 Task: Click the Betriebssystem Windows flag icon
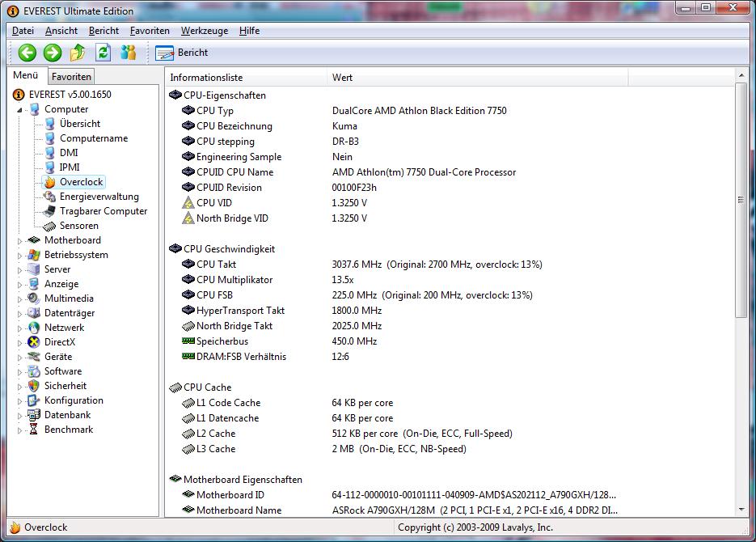[x=34, y=255]
